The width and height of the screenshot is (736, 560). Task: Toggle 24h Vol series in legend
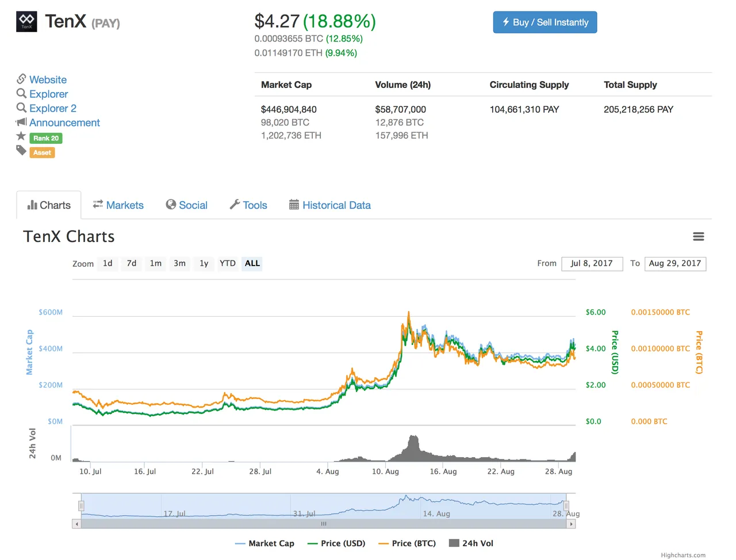tap(471, 543)
